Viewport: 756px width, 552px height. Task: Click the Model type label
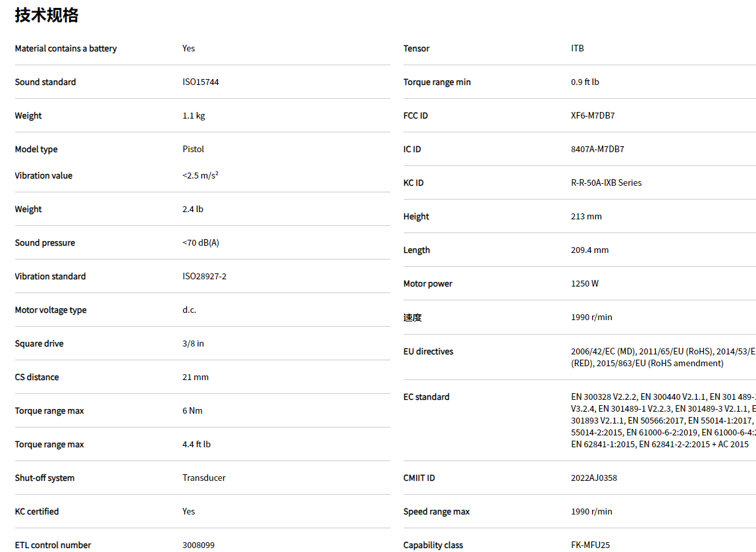(x=36, y=150)
